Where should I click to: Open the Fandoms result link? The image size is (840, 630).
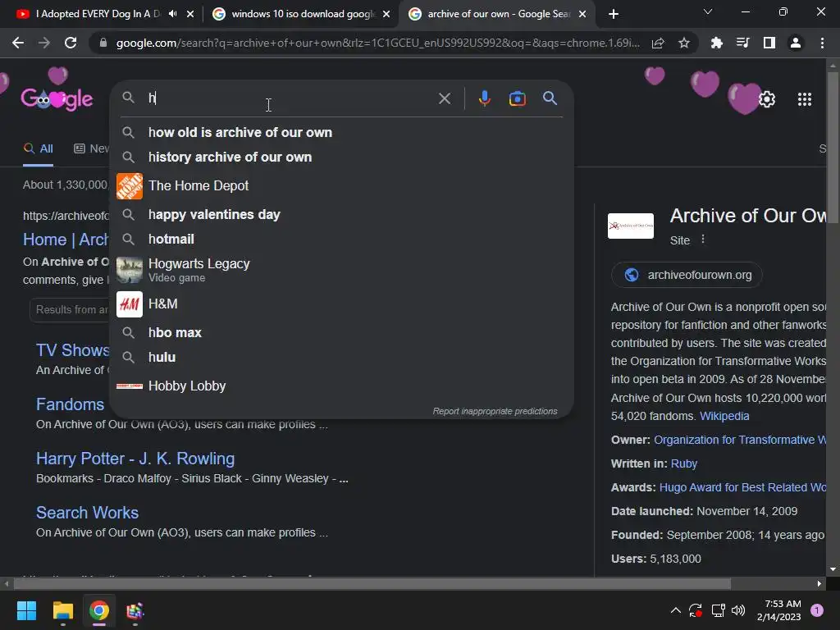pos(71,404)
